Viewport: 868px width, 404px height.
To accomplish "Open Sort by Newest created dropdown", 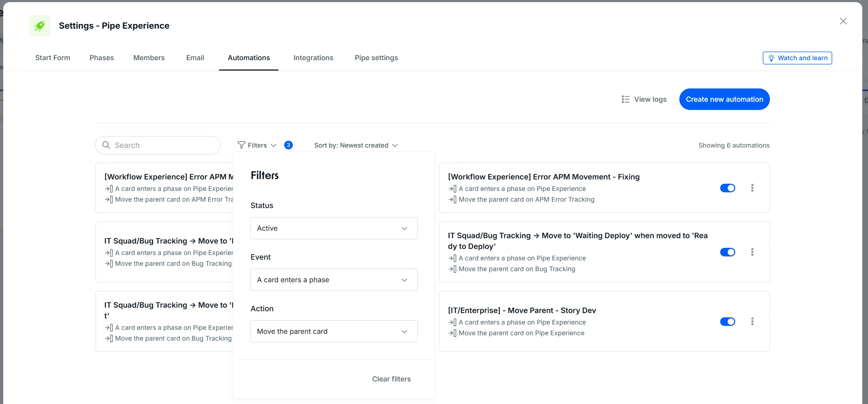I will (356, 145).
